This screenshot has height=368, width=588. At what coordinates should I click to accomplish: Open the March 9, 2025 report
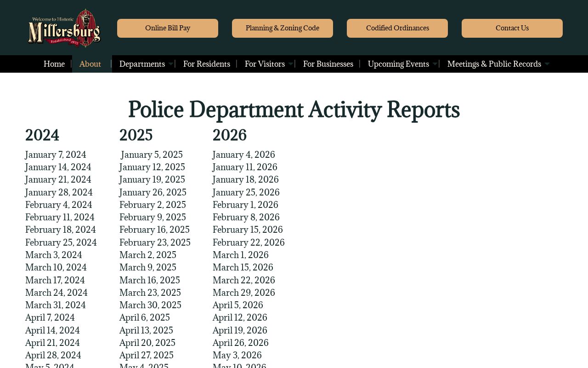click(148, 267)
